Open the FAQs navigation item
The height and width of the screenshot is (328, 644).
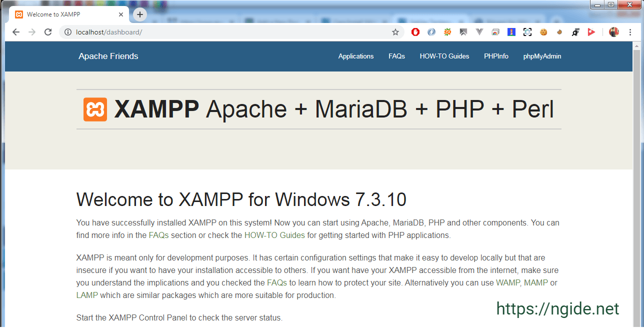coord(396,56)
